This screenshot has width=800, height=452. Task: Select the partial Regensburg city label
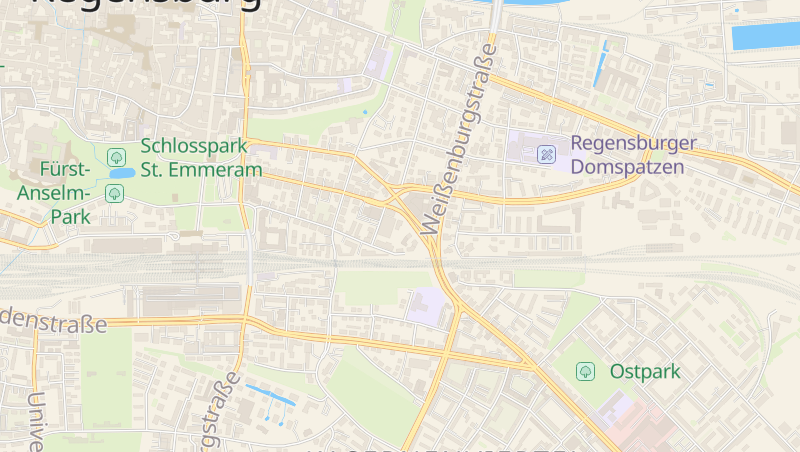pyautogui.click(x=146, y=5)
